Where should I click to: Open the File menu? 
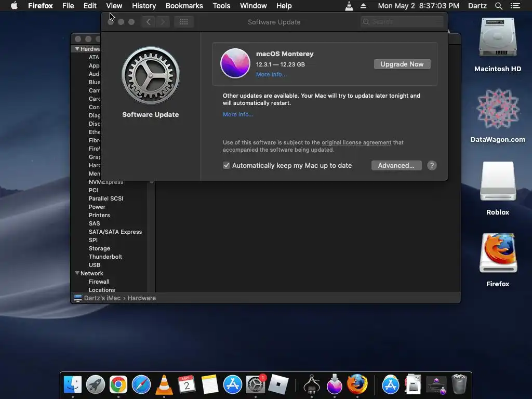point(68,6)
